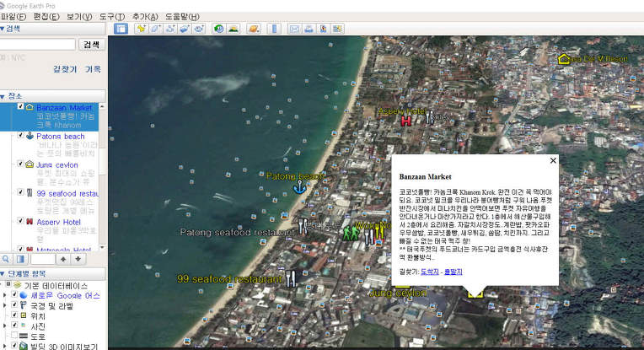The image size is (644, 350).
Task: Click the 길찾기 directions link
Action: point(64,69)
